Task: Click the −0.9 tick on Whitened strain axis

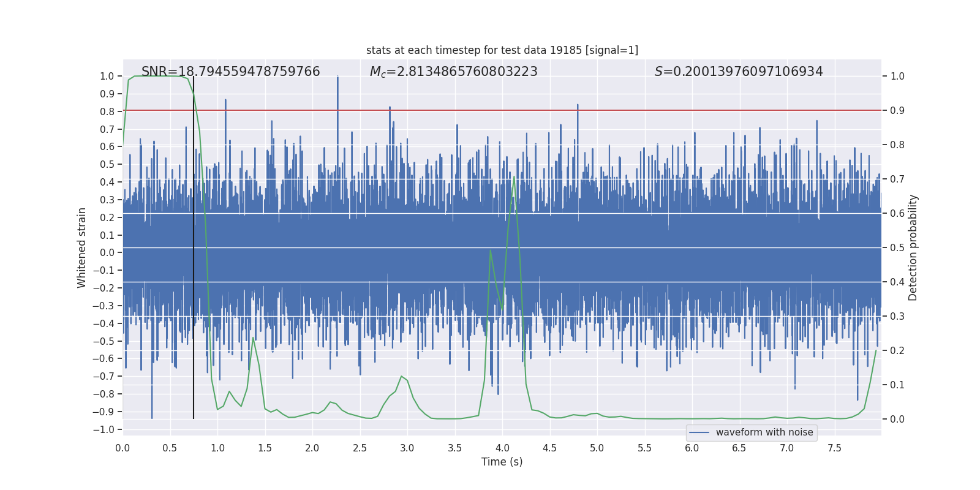Action: [104, 412]
